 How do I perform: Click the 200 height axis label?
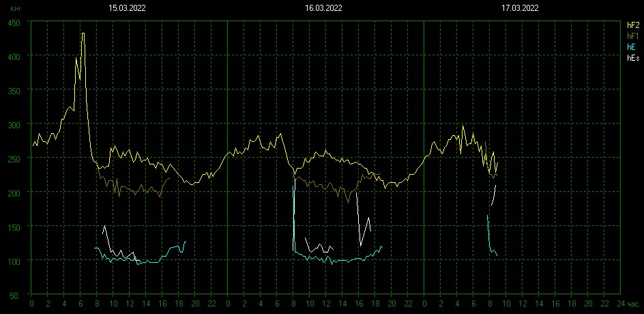pos(14,192)
